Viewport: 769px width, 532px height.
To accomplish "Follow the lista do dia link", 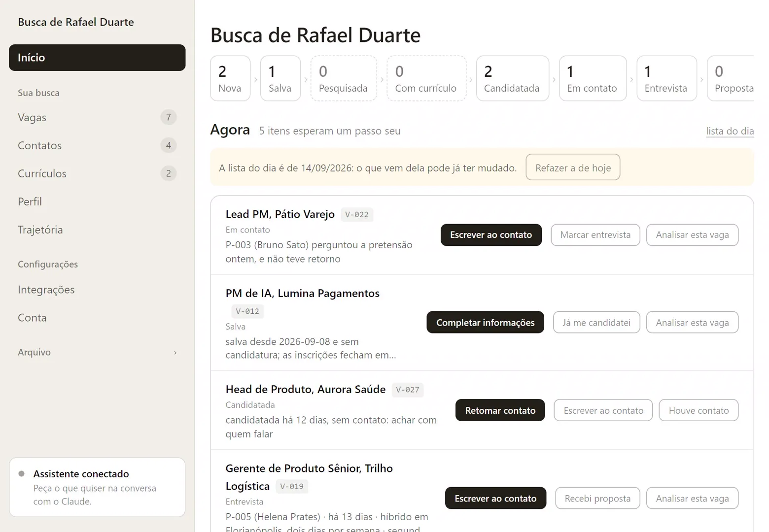I will pos(730,131).
